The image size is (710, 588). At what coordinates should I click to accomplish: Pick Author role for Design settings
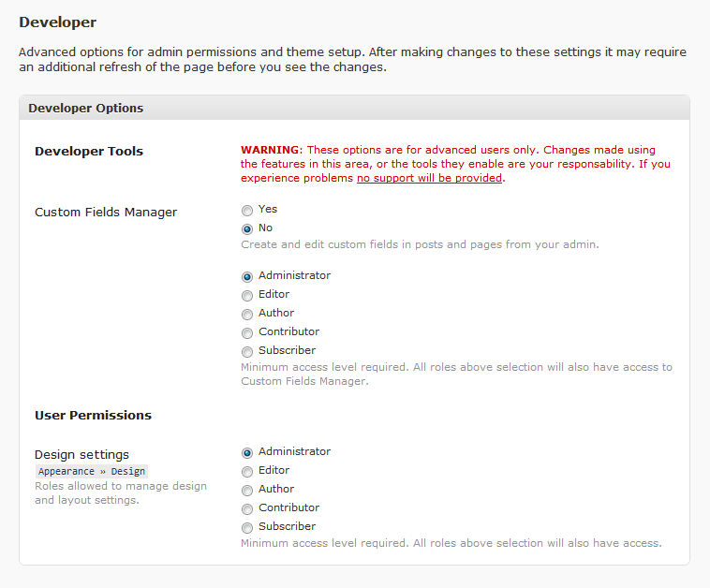point(247,491)
